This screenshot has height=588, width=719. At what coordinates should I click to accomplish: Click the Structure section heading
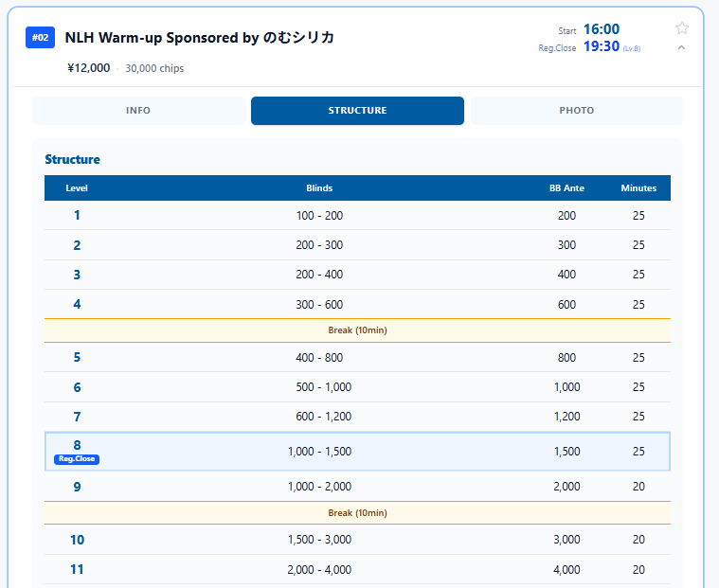tap(72, 159)
